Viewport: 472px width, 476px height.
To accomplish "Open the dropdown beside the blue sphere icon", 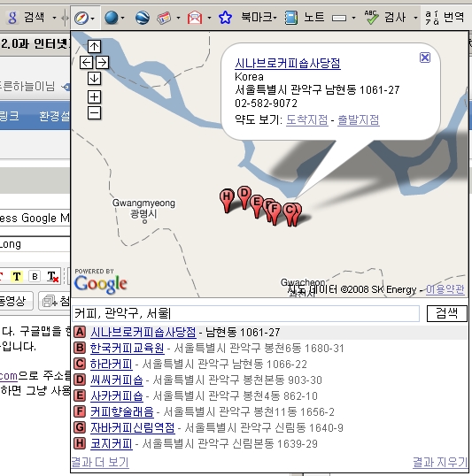I will click(123, 18).
